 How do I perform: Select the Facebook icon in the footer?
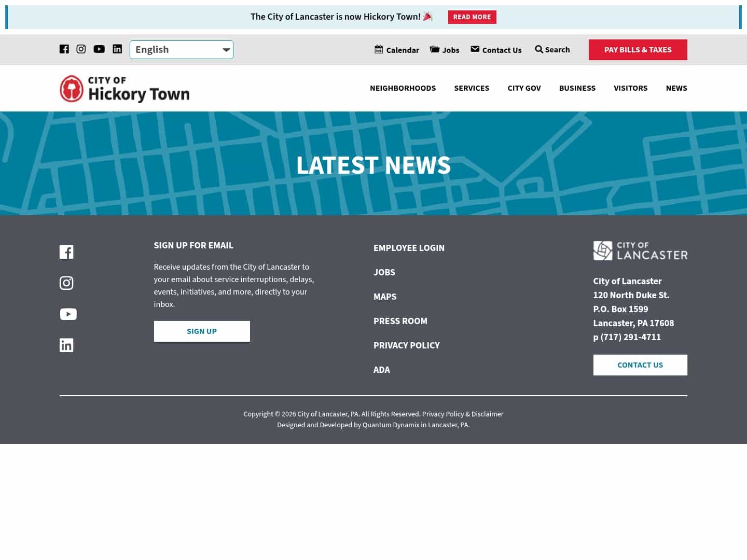[x=66, y=252]
